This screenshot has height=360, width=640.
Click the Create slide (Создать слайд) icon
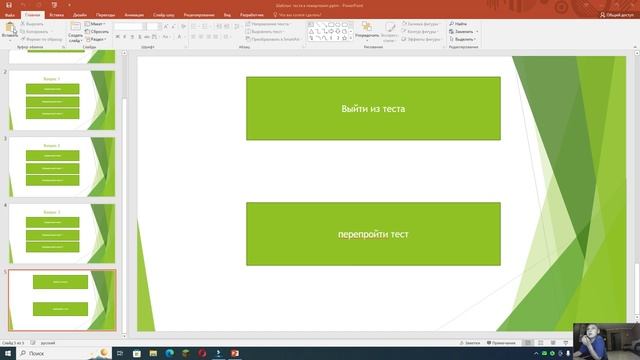pos(76,27)
